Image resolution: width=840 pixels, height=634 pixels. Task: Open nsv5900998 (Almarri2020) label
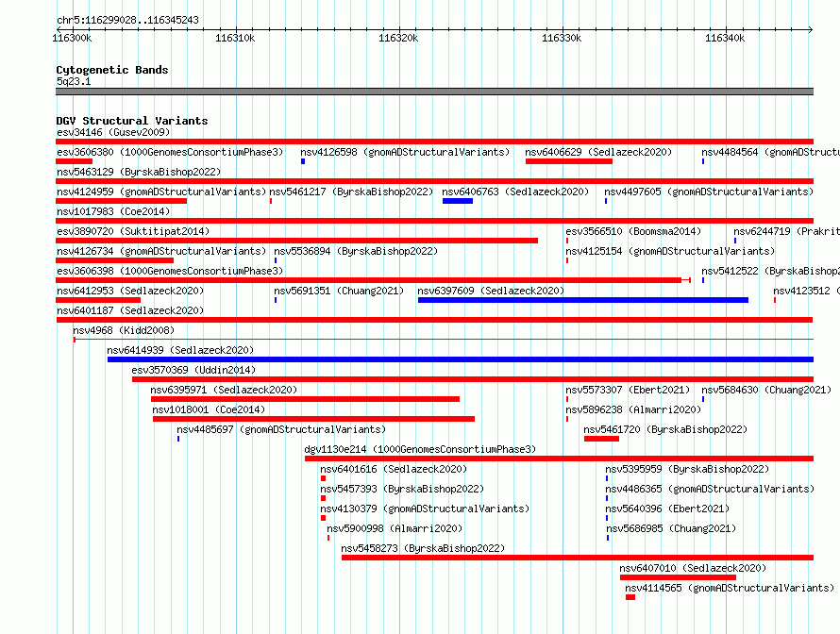tap(395, 528)
